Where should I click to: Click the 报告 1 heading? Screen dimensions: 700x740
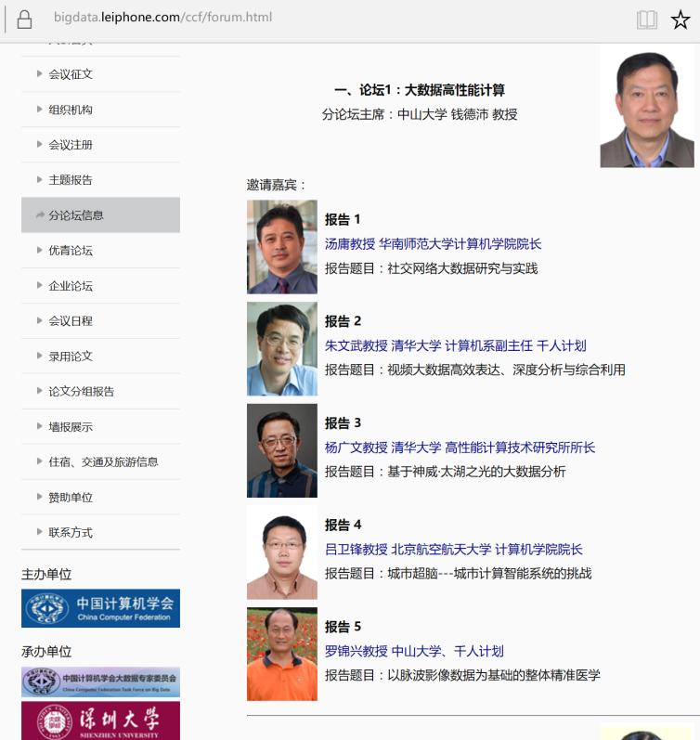click(x=343, y=219)
